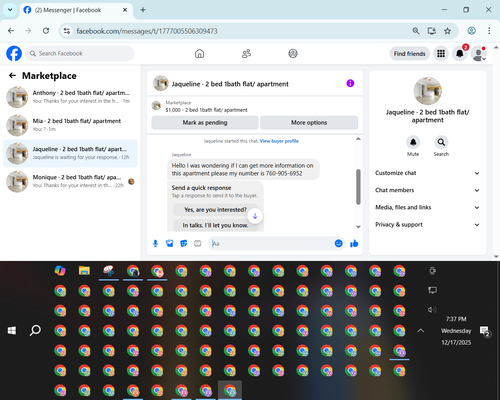The height and width of the screenshot is (400, 500).
Task: Open the taskbar notification center
Action: (x=485, y=331)
